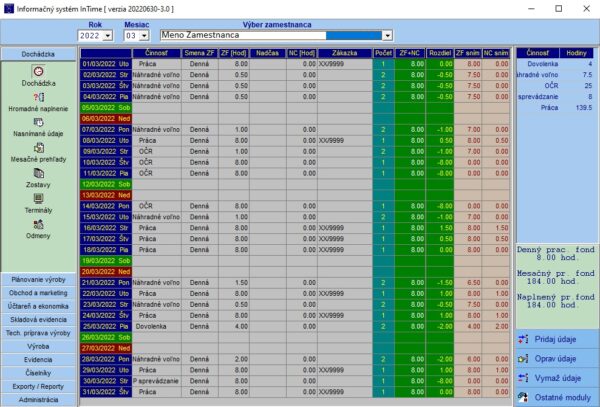This screenshot has height=407, width=600.
Task: Switch to Plánovanie výroby section
Action: [x=39, y=278]
